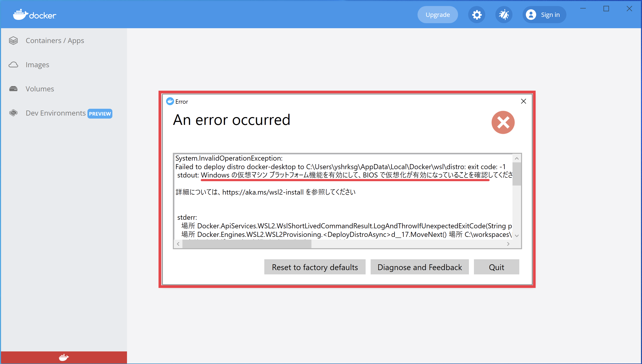Go to the Volumes section

(x=40, y=89)
